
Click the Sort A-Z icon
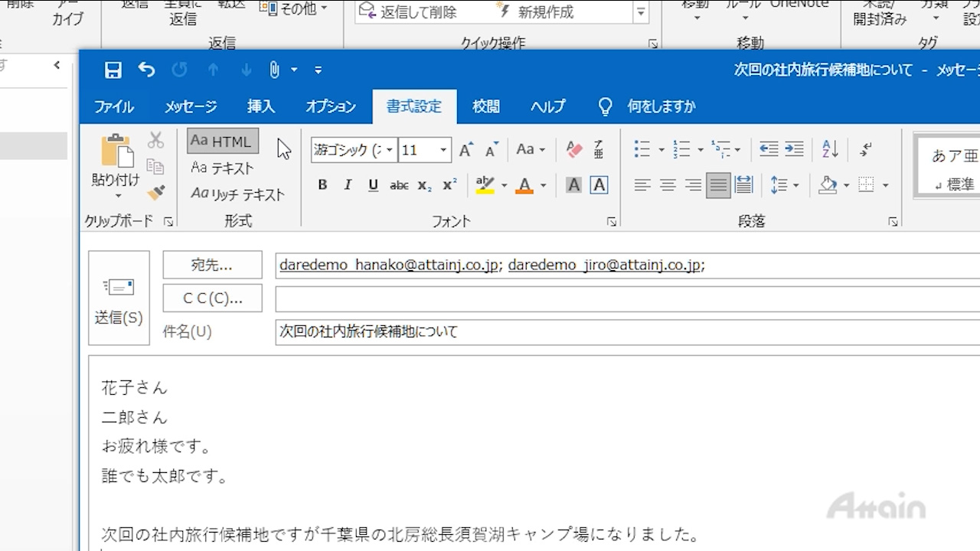[830, 150]
